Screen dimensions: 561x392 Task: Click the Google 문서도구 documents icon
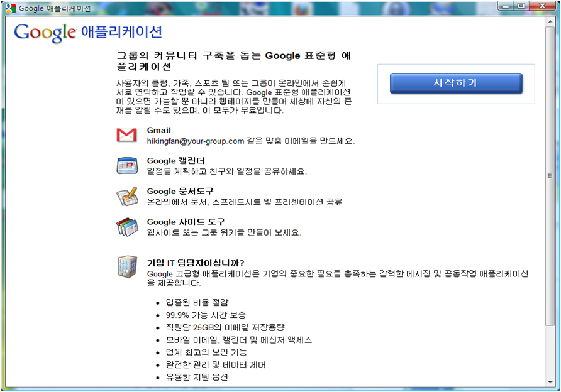(128, 196)
